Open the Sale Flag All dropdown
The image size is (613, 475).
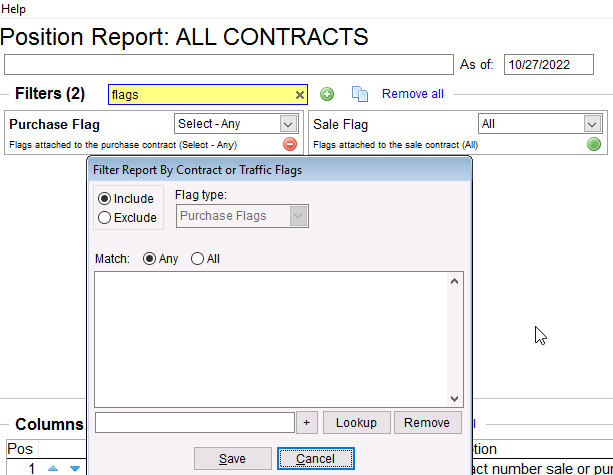pos(592,124)
